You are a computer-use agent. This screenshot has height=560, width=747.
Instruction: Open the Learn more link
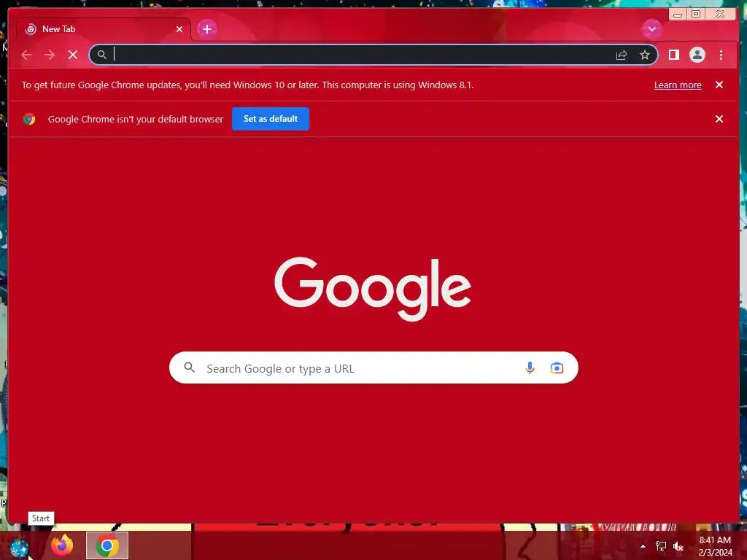pyautogui.click(x=678, y=85)
